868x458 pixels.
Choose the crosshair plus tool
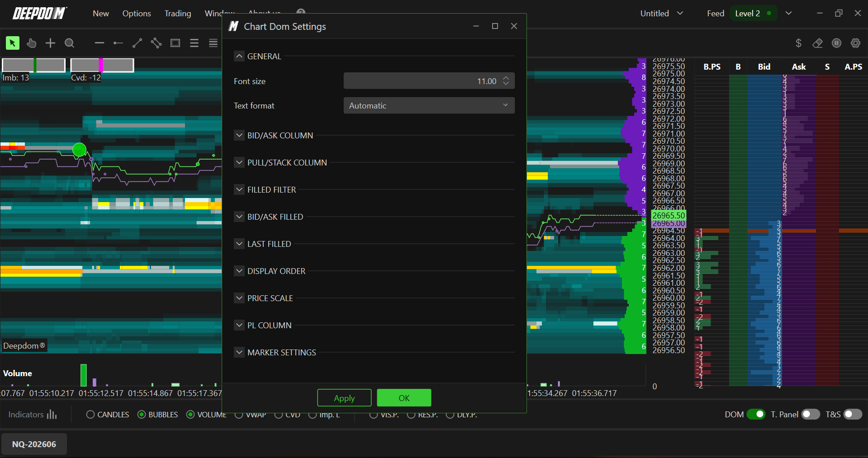point(50,43)
